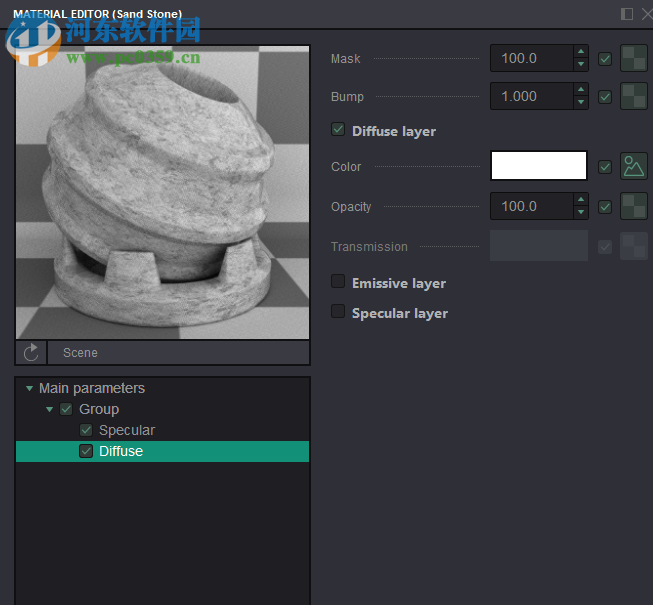Enable the Specular layer checkbox

[338, 311]
